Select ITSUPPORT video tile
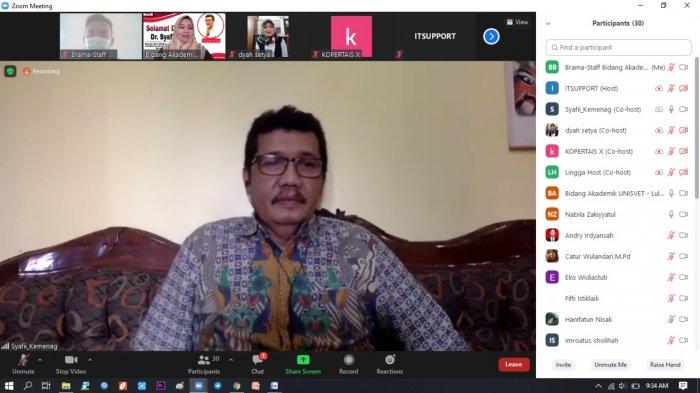Image resolution: width=700 pixels, height=393 pixels. [x=435, y=37]
